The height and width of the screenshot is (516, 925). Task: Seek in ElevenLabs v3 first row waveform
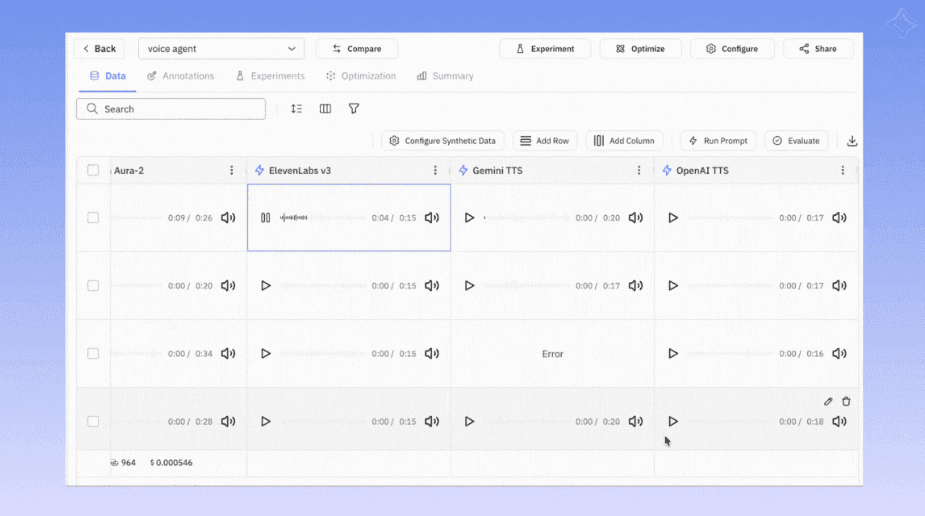point(322,218)
